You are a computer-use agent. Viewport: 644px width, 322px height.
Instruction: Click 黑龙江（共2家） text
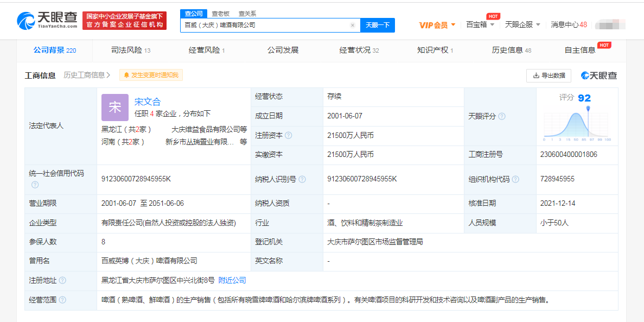point(126,129)
